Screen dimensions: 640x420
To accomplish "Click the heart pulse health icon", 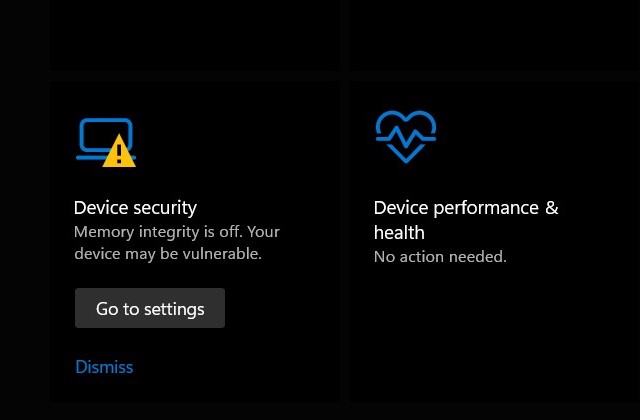I will pos(406,137).
